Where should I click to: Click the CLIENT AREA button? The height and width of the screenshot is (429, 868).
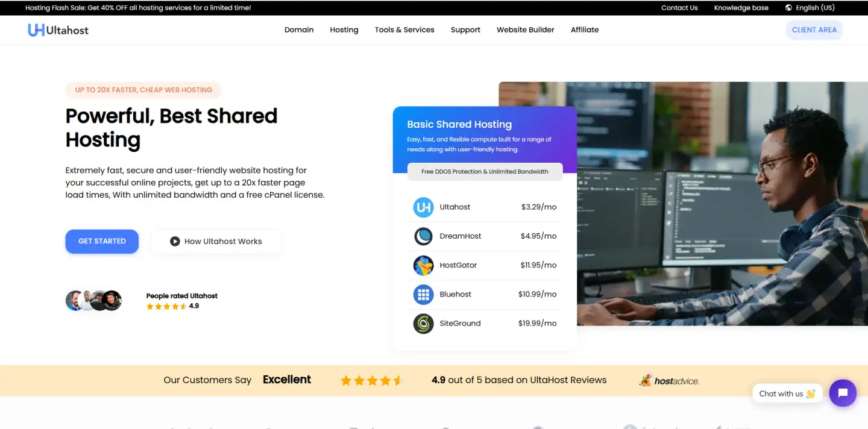(x=814, y=30)
